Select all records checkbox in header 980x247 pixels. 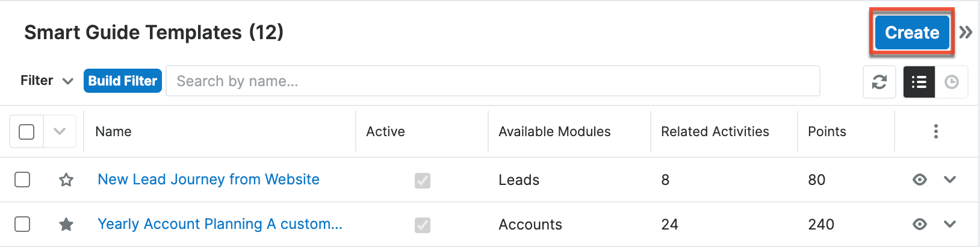click(26, 131)
